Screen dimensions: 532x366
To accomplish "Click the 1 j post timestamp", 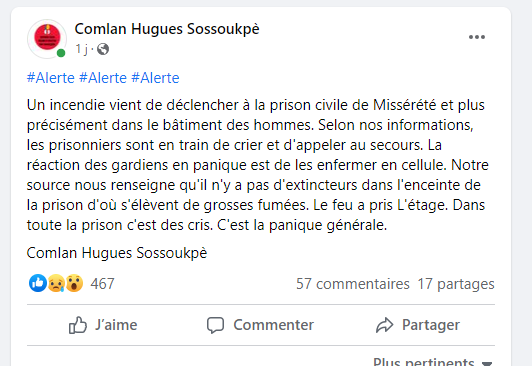I will point(81,49).
